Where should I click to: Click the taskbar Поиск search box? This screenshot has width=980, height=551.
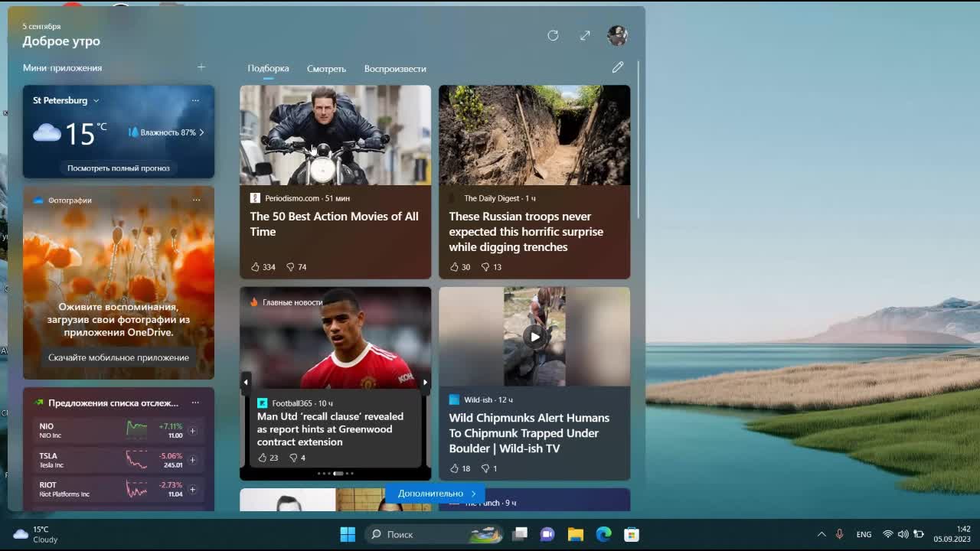click(x=433, y=534)
